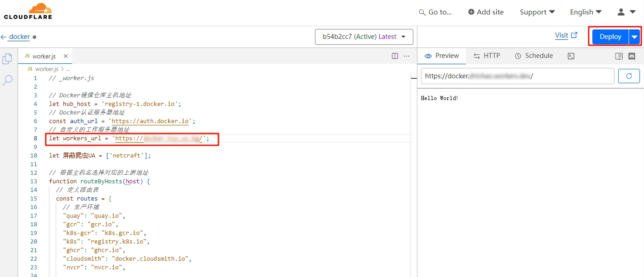Click the Cloudflare logo

28,12
